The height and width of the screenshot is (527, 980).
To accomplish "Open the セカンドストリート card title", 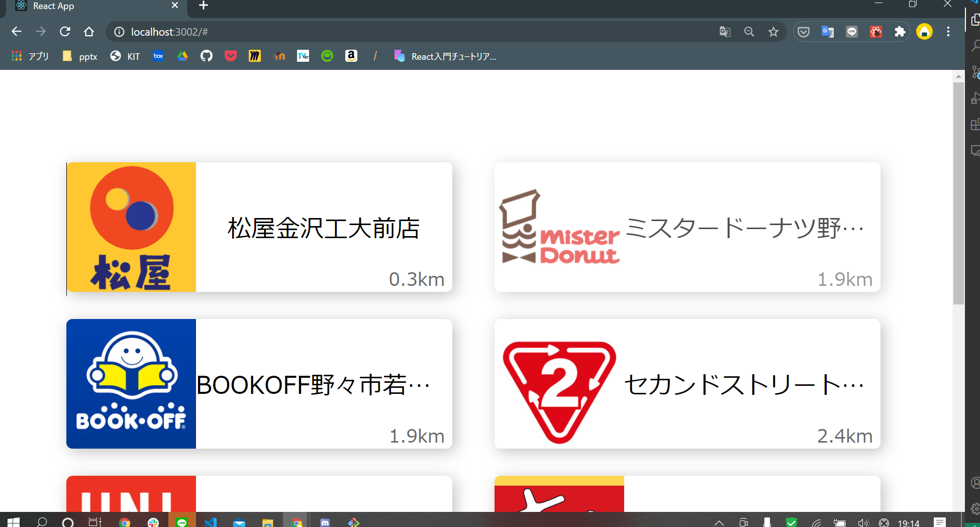I will pos(744,385).
